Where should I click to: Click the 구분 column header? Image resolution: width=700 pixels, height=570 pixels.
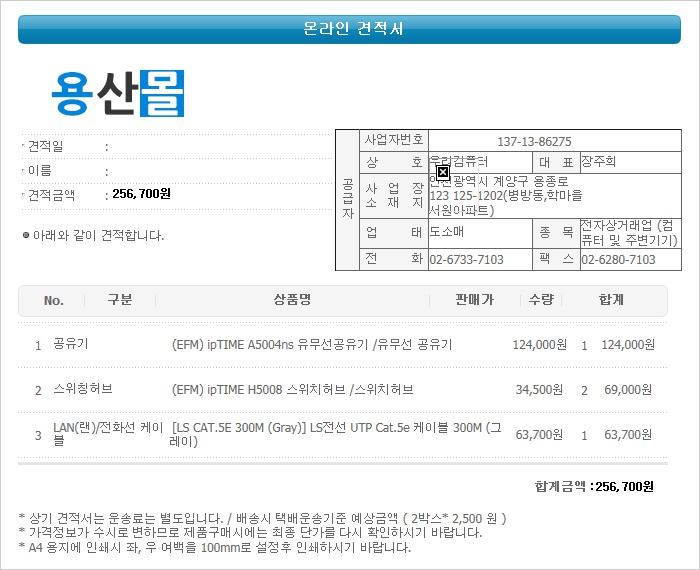(x=120, y=300)
